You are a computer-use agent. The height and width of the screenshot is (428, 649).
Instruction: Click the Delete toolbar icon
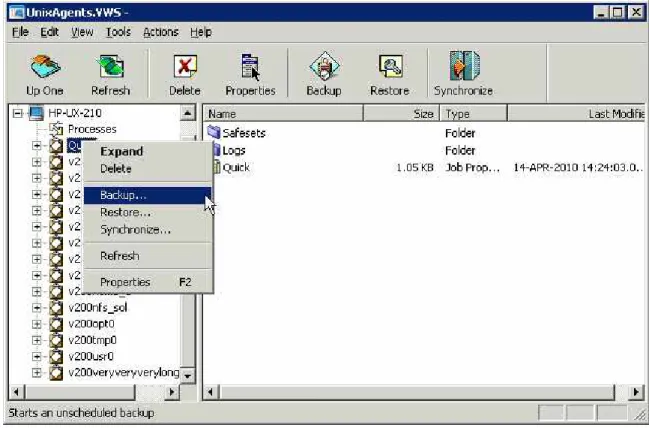[185, 67]
